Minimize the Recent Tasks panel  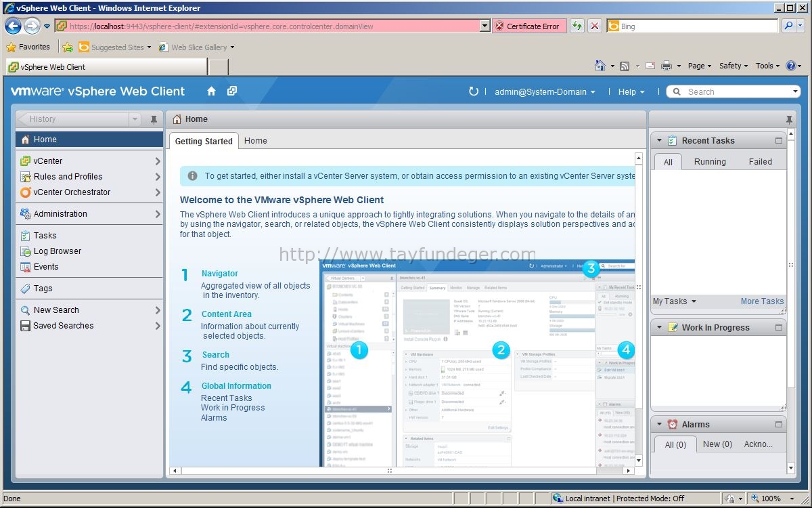click(779, 141)
